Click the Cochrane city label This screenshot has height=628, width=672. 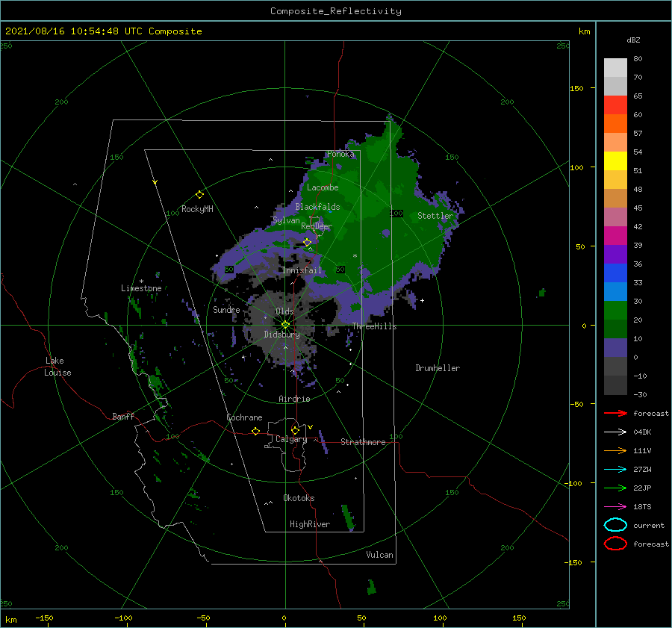point(244,417)
